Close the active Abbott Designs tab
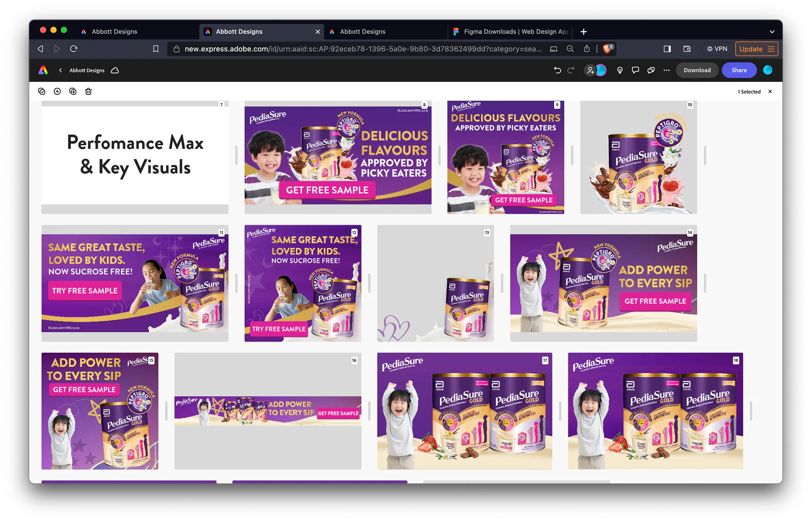This screenshot has width=812, height=522. 317,32
